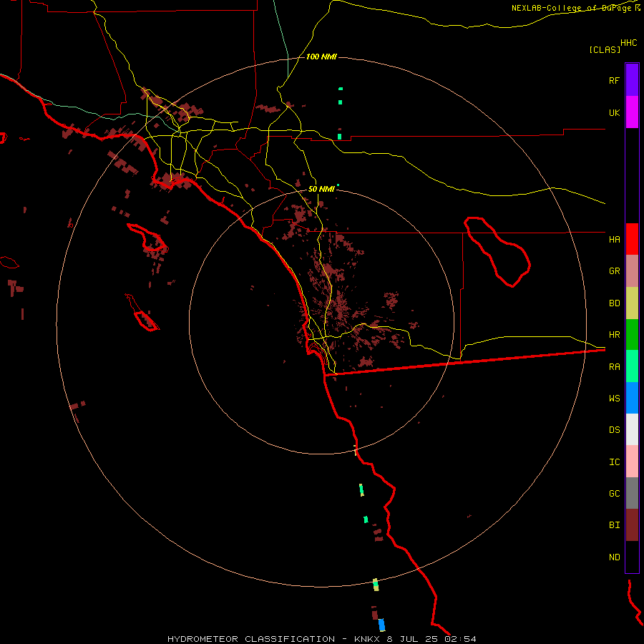Click the GR legend label
This screenshot has width=644, height=644.
(x=614, y=271)
